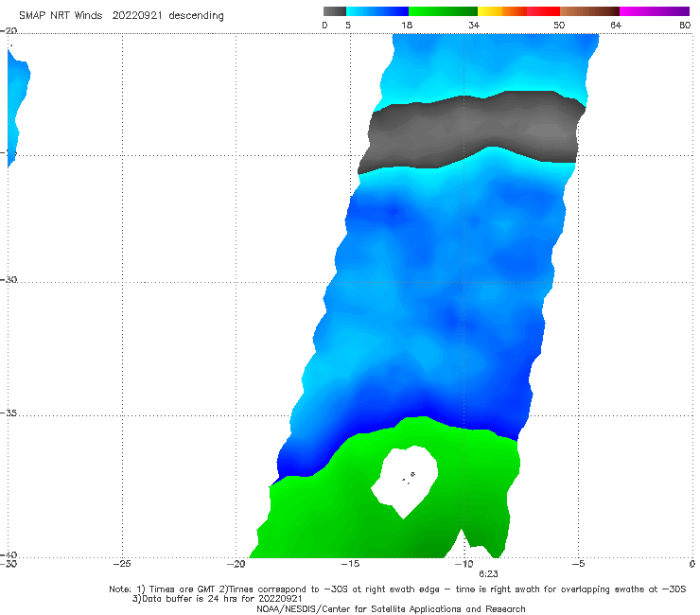700x615 pixels.
Task: Click the "NOAA/NESDIS/Center for Satellite Applications and Research" credit
Action: 391,608
